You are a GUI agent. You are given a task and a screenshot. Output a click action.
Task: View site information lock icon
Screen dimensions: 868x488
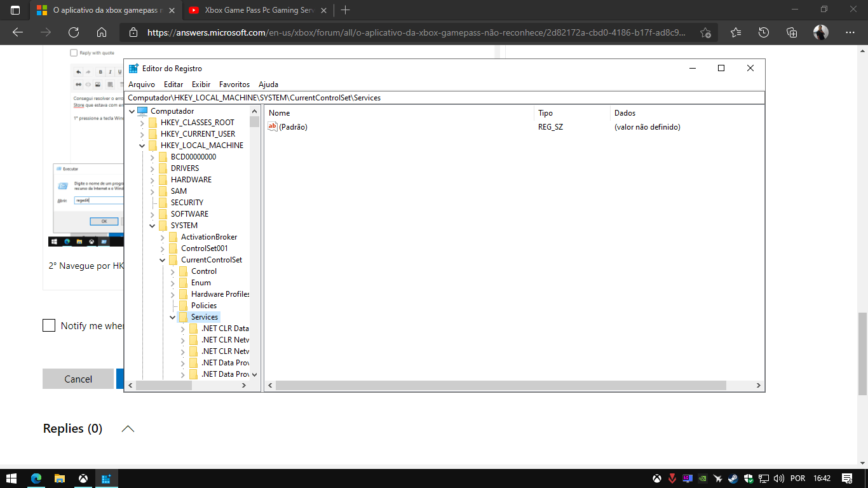click(133, 32)
